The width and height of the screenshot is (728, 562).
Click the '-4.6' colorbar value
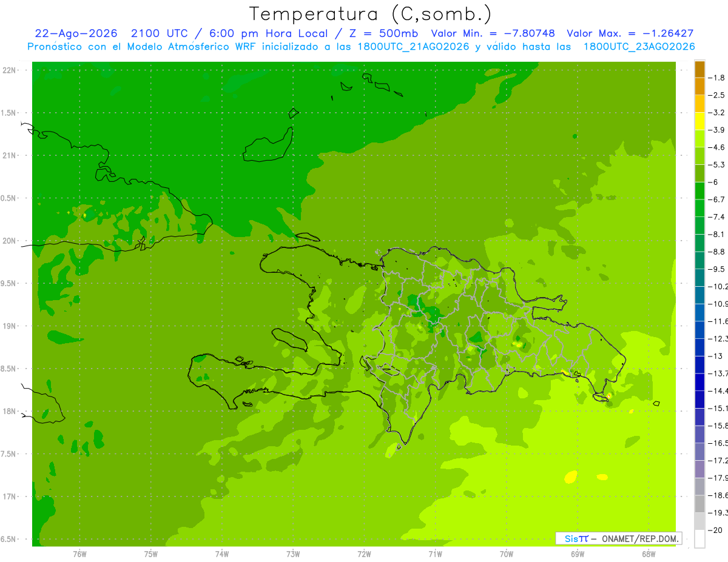coord(717,147)
